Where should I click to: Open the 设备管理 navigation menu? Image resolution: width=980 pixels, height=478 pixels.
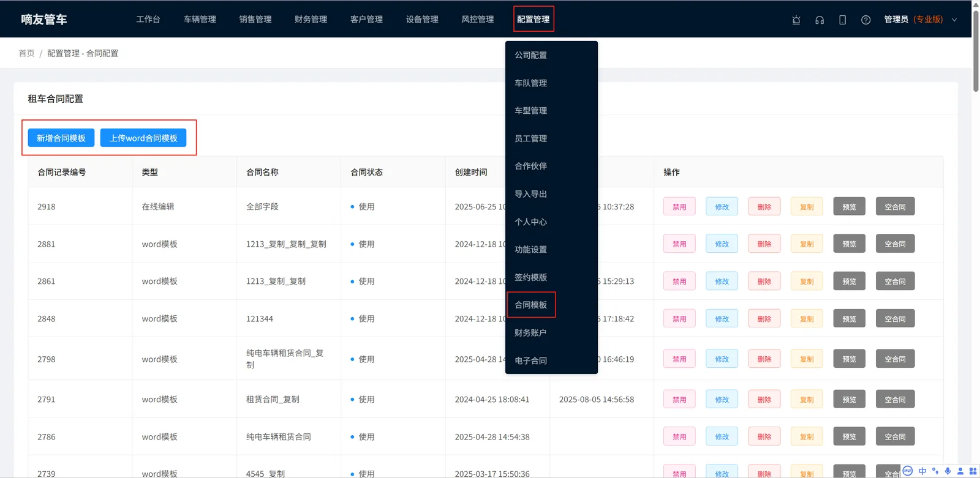tap(422, 19)
